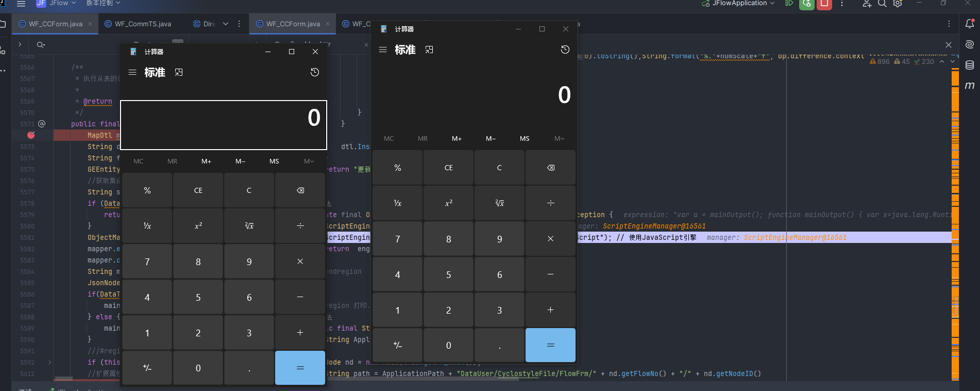Jump to previous highlighted error arrow
The height and width of the screenshot is (391, 980).
tap(942, 61)
